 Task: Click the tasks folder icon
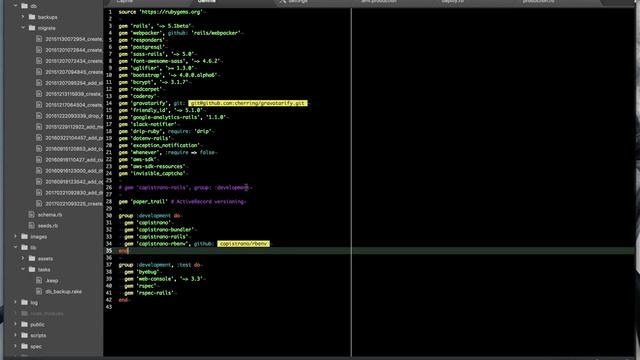tap(32, 269)
